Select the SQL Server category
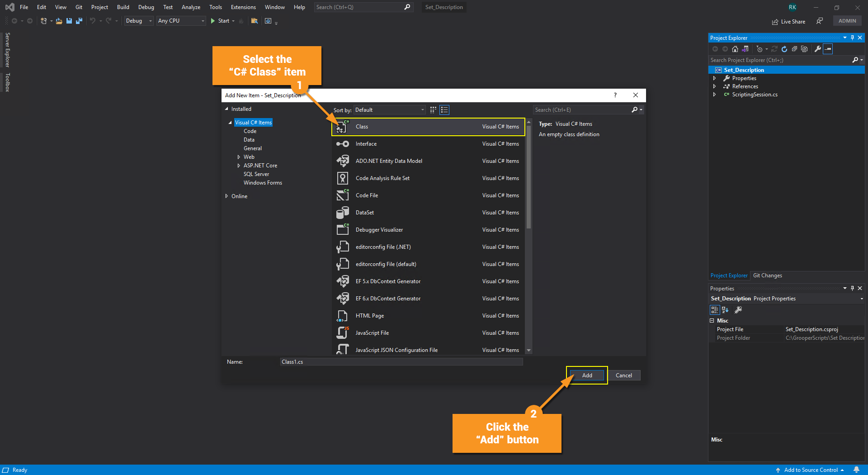 click(256, 174)
